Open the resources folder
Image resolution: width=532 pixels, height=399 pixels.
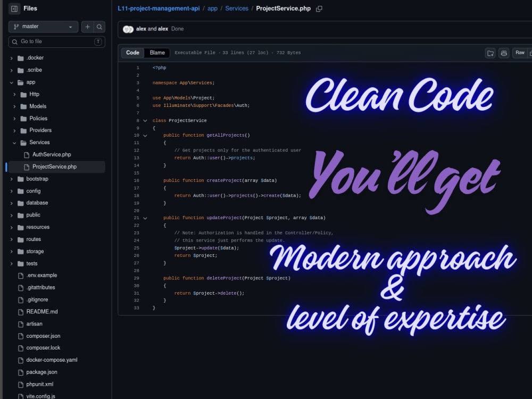38,227
